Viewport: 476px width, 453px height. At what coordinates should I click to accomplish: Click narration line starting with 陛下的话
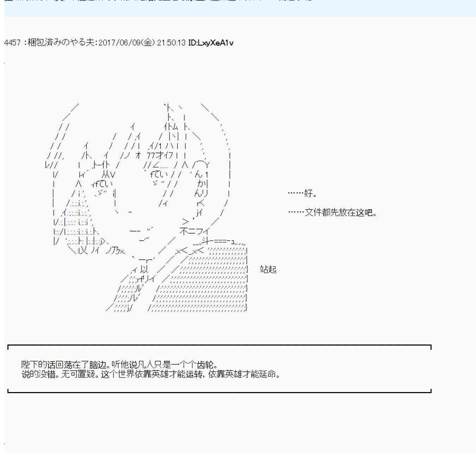click(120, 365)
